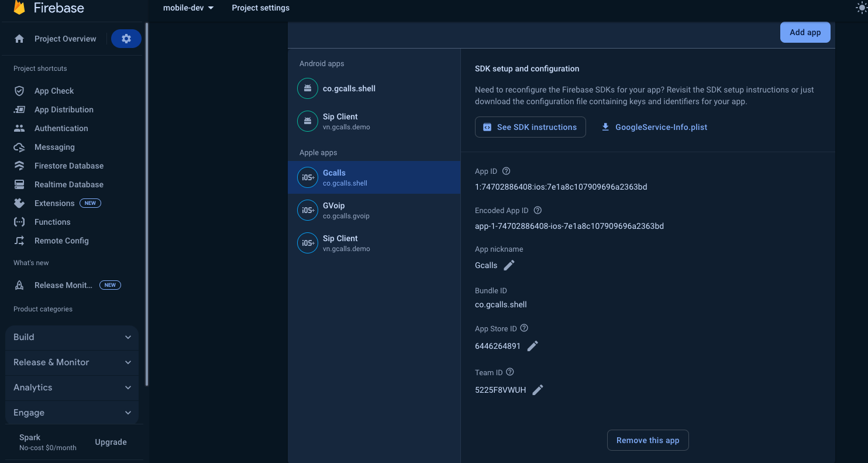This screenshot has height=463, width=868.
Task: Expand the Analytics category
Action: [72, 387]
